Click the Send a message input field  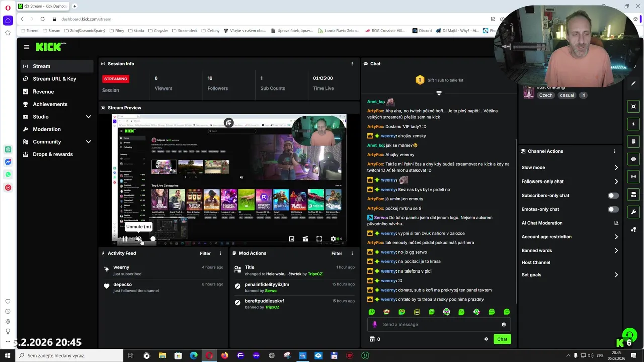439,325
